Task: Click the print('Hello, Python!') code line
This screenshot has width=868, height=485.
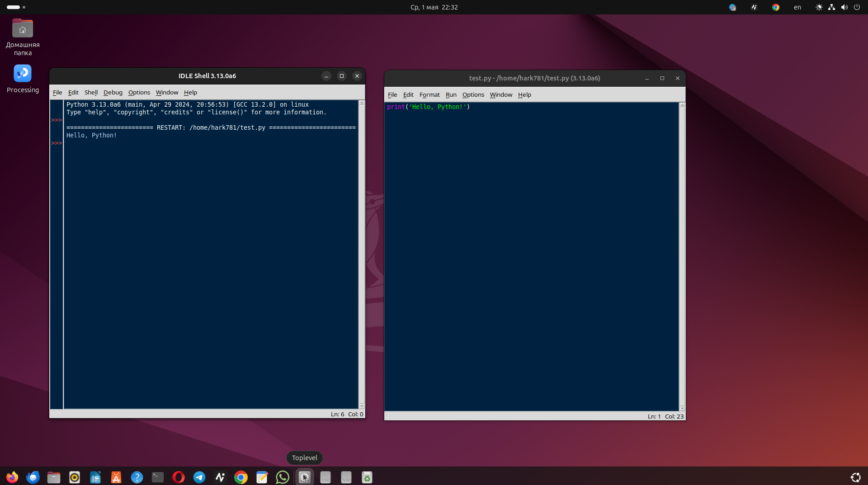Action: point(429,107)
